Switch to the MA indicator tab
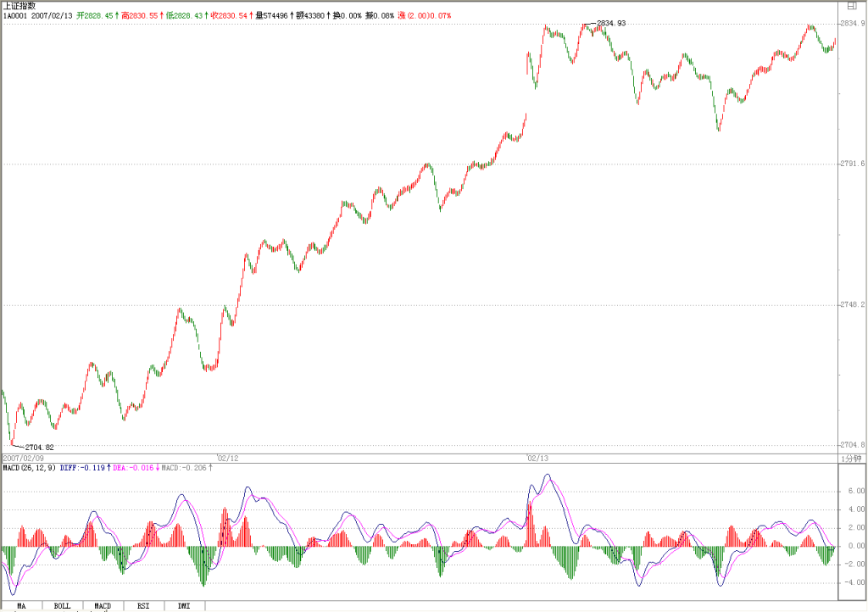Viewport: 868px width, 612px height. pyautogui.click(x=21, y=606)
